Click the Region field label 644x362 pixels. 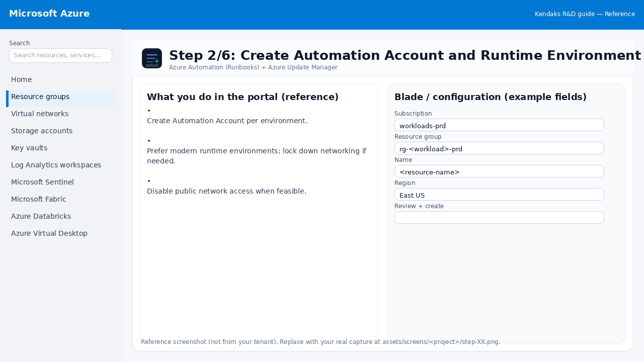pyautogui.click(x=405, y=183)
